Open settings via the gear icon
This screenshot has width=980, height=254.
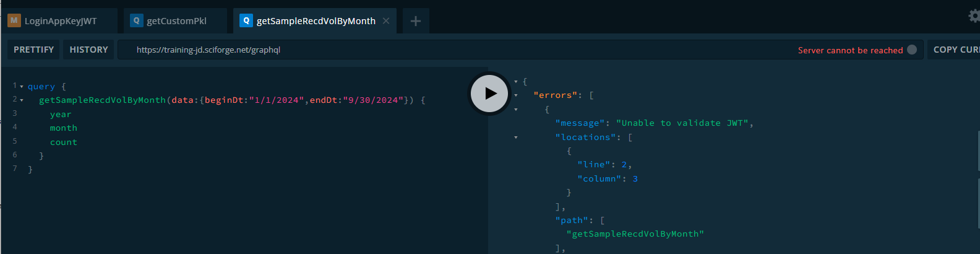974,16
